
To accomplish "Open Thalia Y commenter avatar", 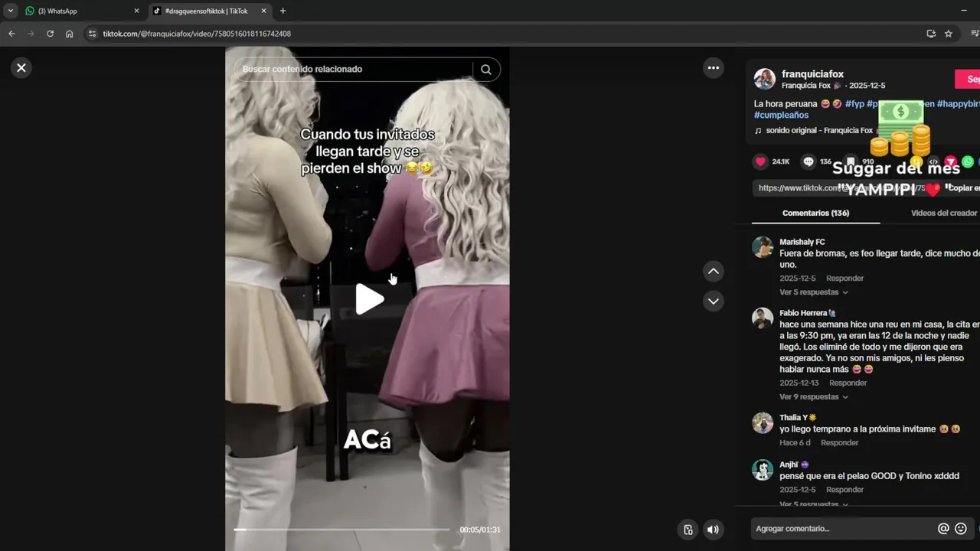I will (x=763, y=422).
